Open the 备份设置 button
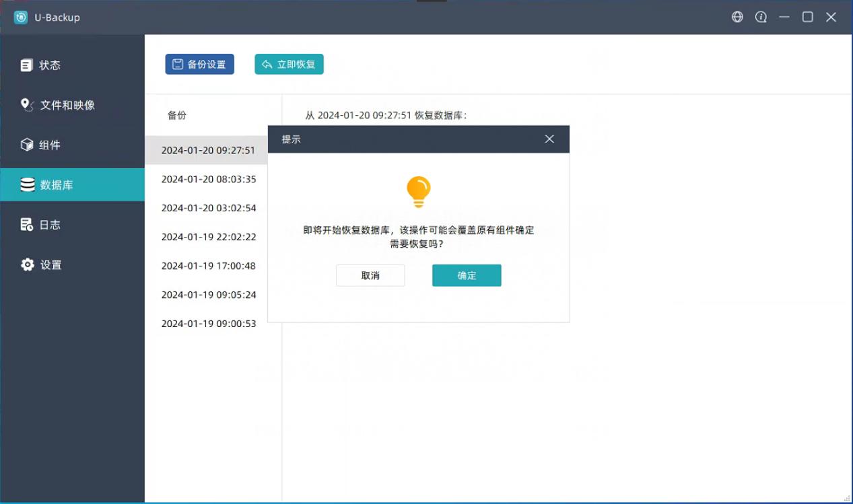 coord(199,64)
